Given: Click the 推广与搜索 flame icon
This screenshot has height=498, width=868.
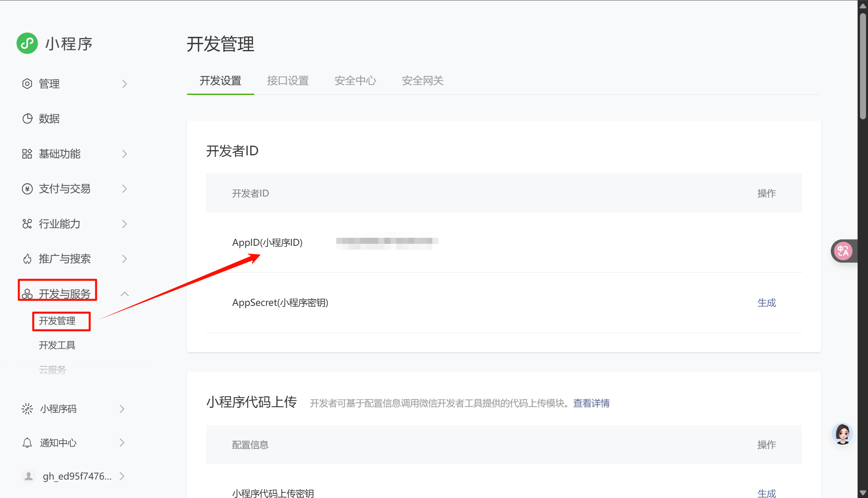Looking at the screenshot, I should point(27,259).
